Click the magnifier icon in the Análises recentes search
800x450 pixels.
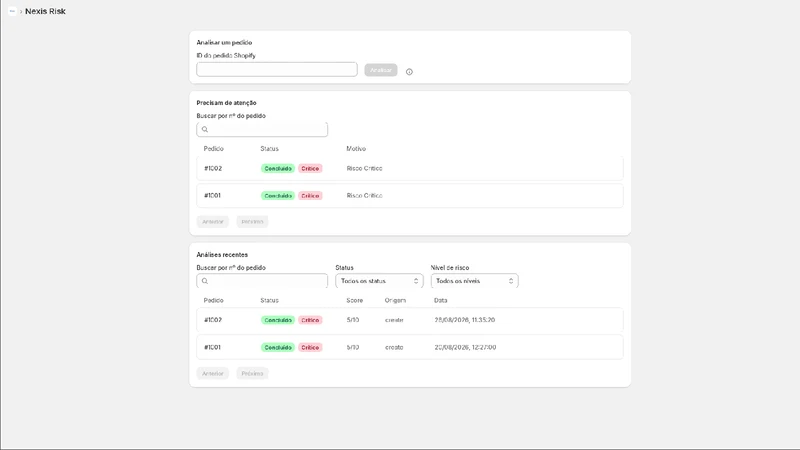point(205,281)
